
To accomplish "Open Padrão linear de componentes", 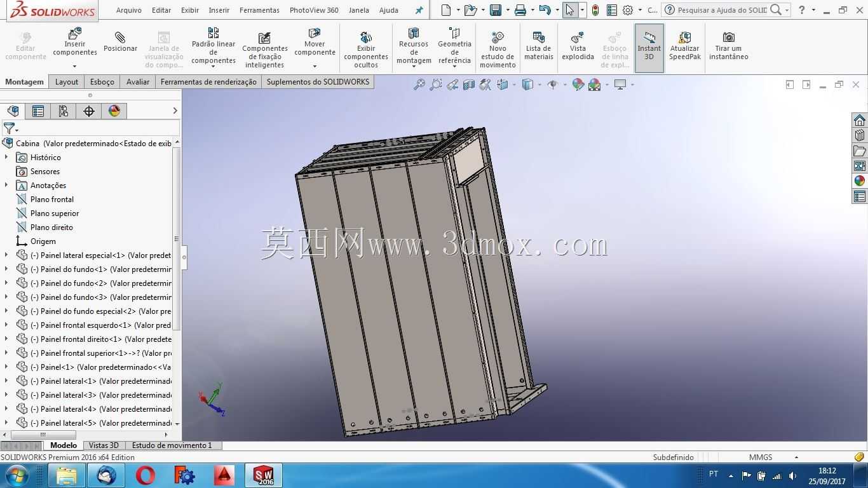I will 214,46.
